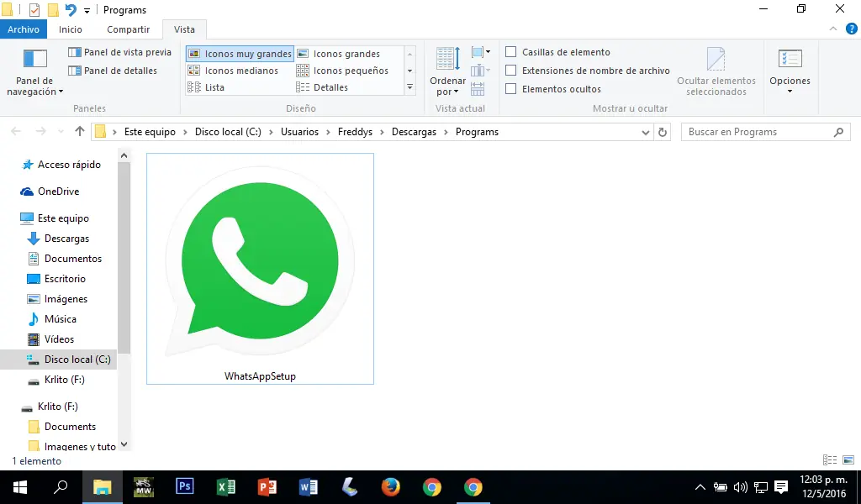Click Descargas in the address path
Image resolution: width=861 pixels, height=504 pixels.
414,132
